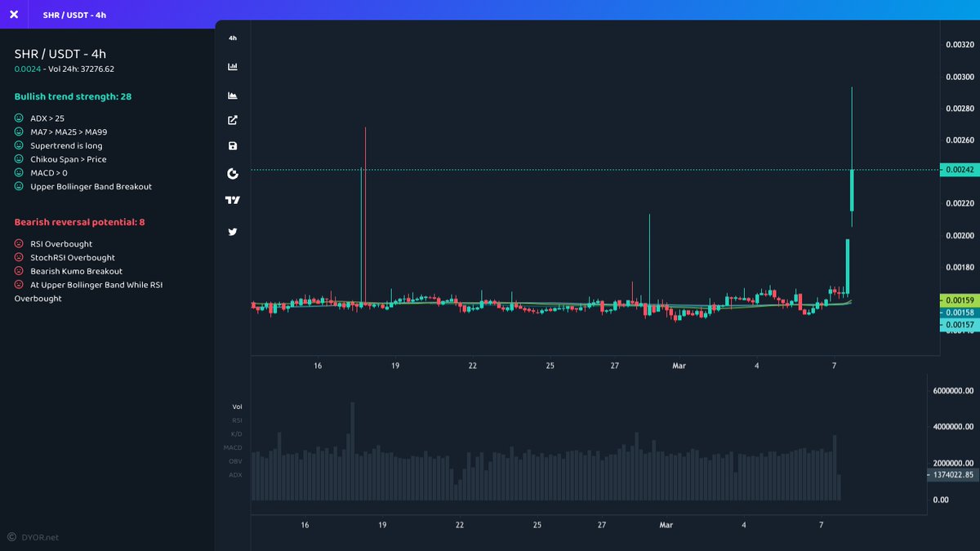980x551 pixels.
Task: Save the chart with floppy icon
Action: pyautogui.click(x=233, y=146)
